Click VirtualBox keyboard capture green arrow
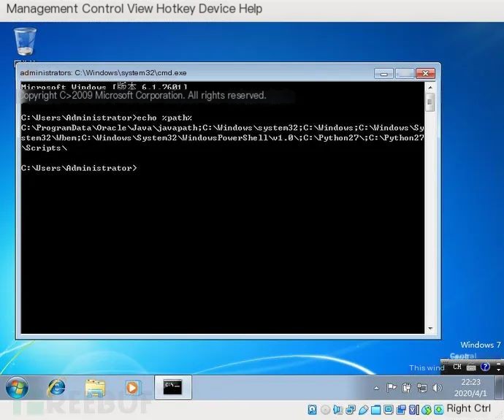The image size is (504, 420). pos(439,410)
